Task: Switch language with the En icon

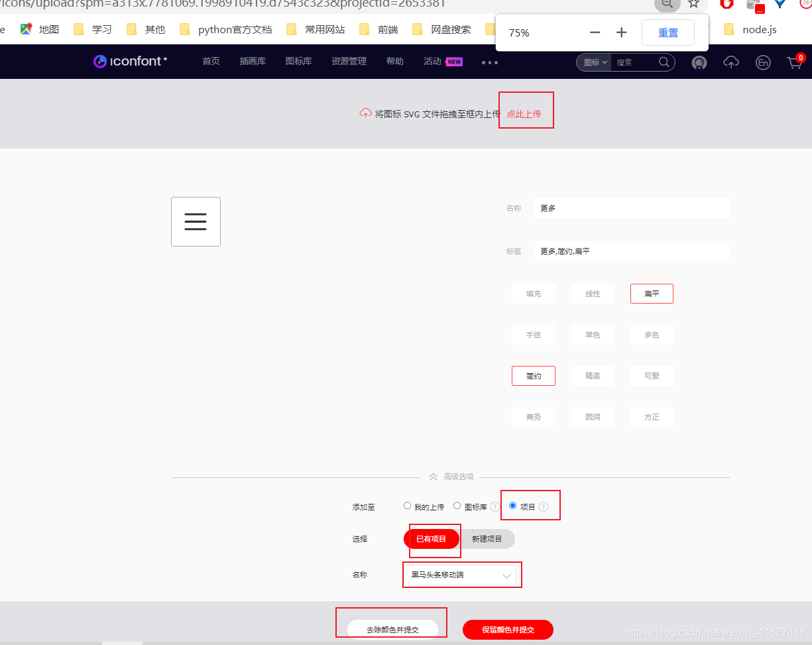Action: tap(763, 62)
